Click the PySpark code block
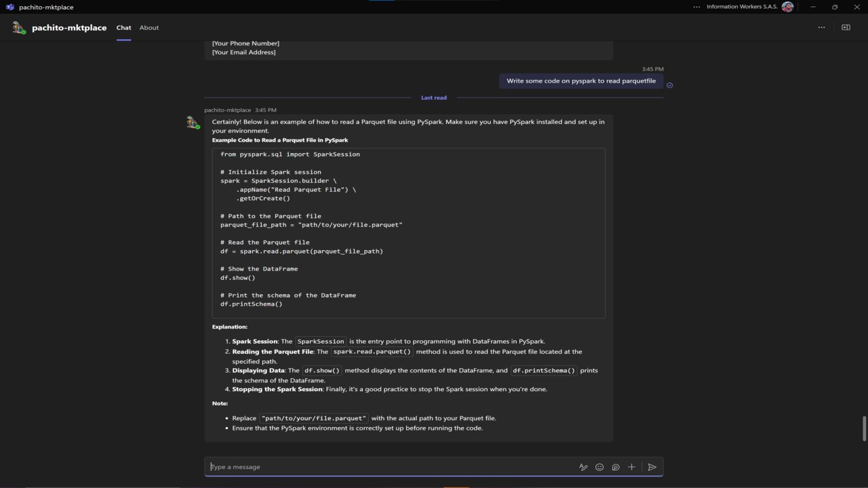This screenshot has width=868, height=488. coord(408,233)
